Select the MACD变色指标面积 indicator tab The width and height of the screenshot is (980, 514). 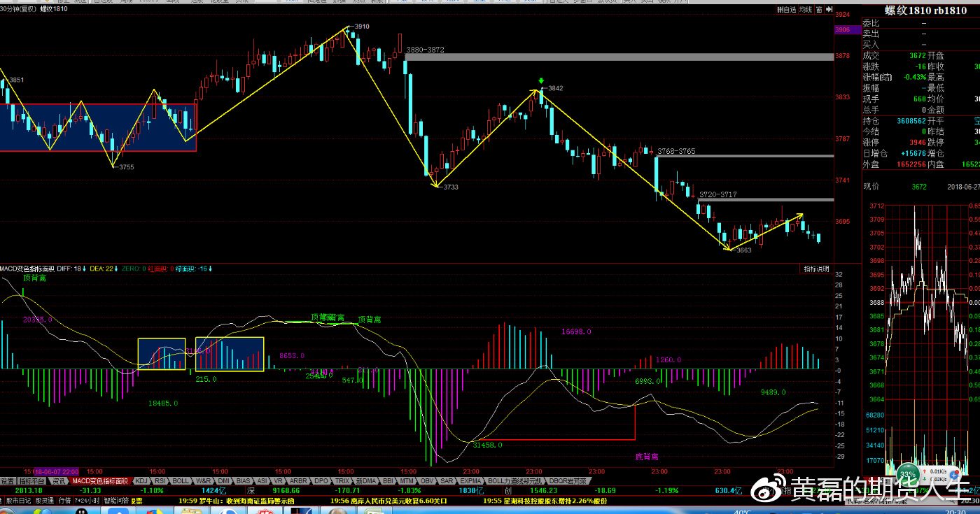click(100, 481)
